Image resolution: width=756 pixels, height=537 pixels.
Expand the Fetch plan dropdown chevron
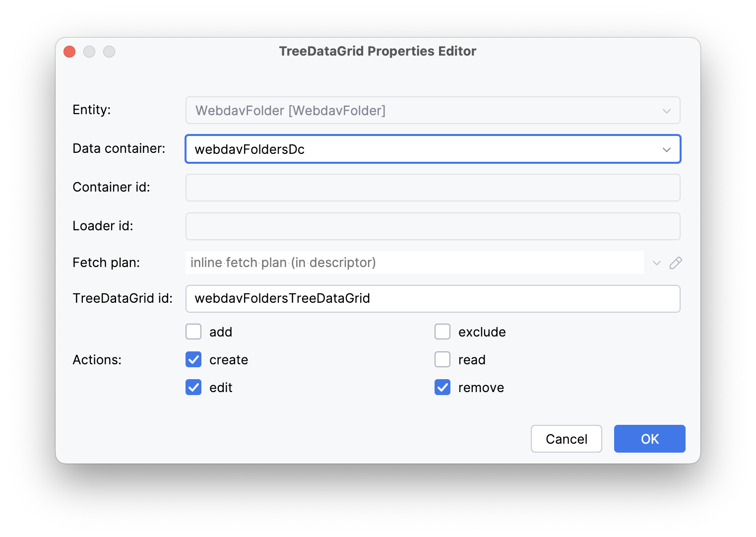(x=656, y=263)
